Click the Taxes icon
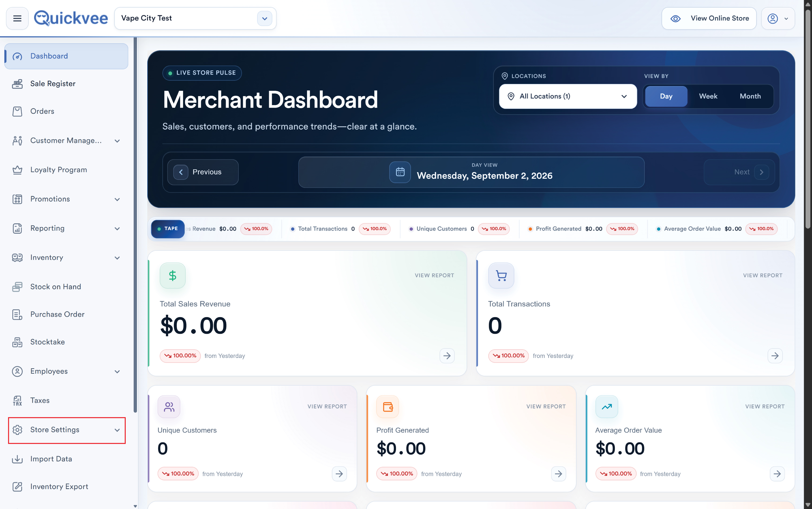The image size is (812, 509). click(17, 401)
